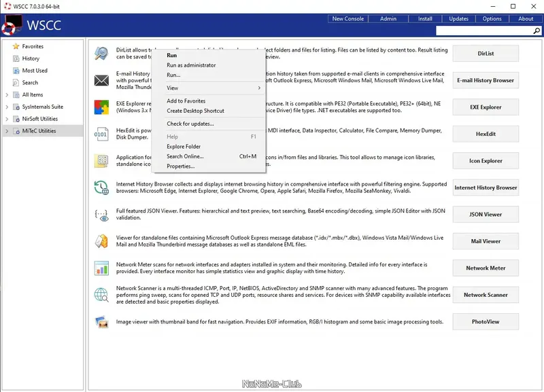The height and width of the screenshot is (392, 544).
Task: Click the Install button
Action: click(x=425, y=19)
